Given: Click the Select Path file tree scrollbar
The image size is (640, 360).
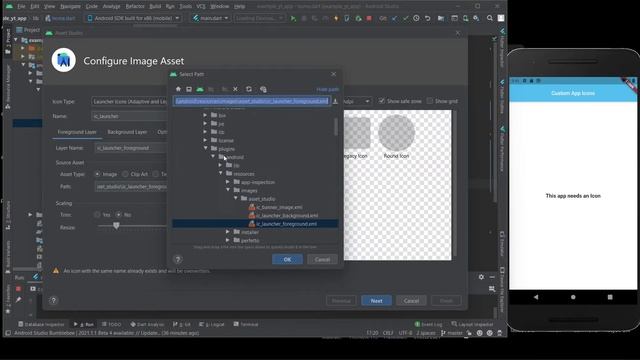Looking at the screenshot, I should pos(336,127).
